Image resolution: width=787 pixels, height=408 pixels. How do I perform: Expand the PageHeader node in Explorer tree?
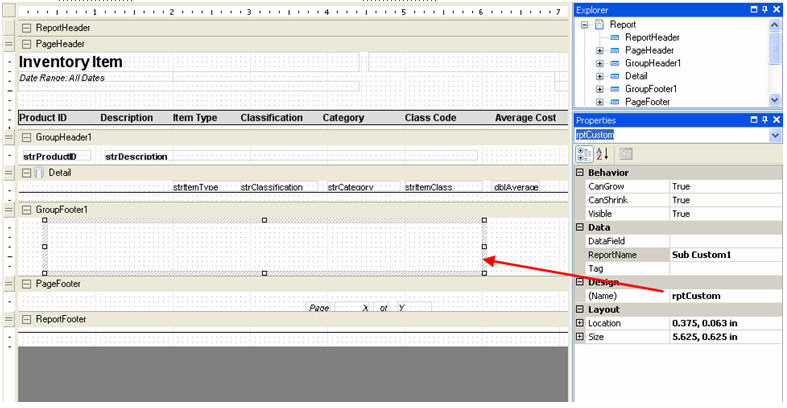(x=599, y=50)
